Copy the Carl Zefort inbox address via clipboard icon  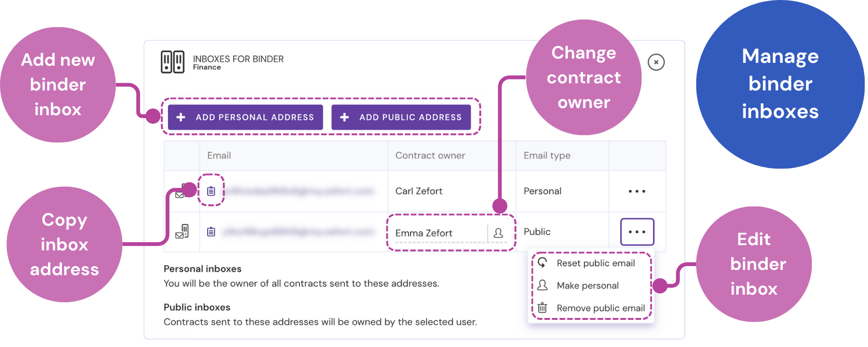[x=211, y=191]
